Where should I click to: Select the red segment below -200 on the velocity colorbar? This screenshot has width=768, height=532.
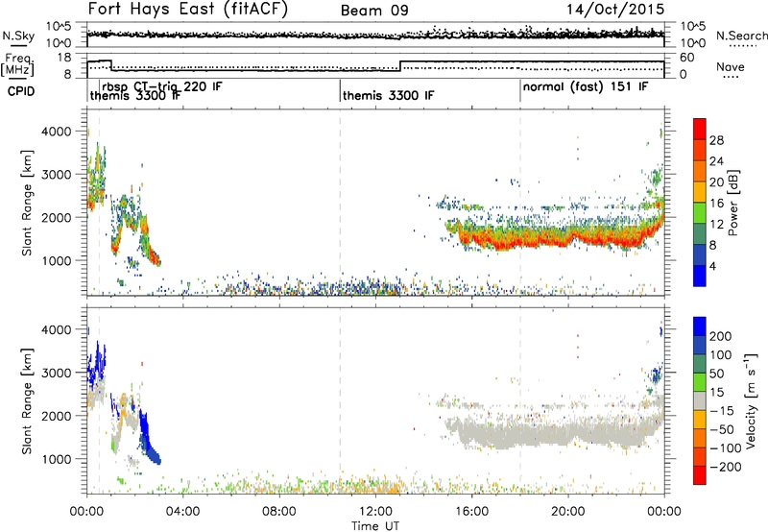point(700,475)
